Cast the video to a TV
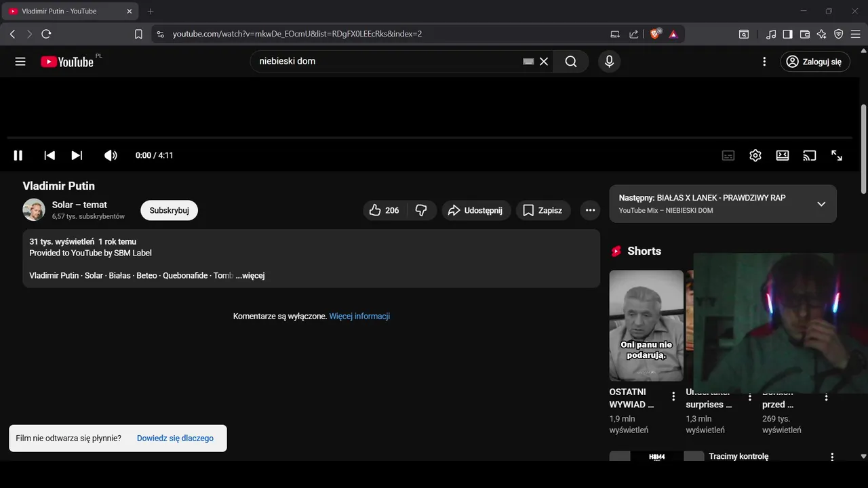 tap(810, 155)
